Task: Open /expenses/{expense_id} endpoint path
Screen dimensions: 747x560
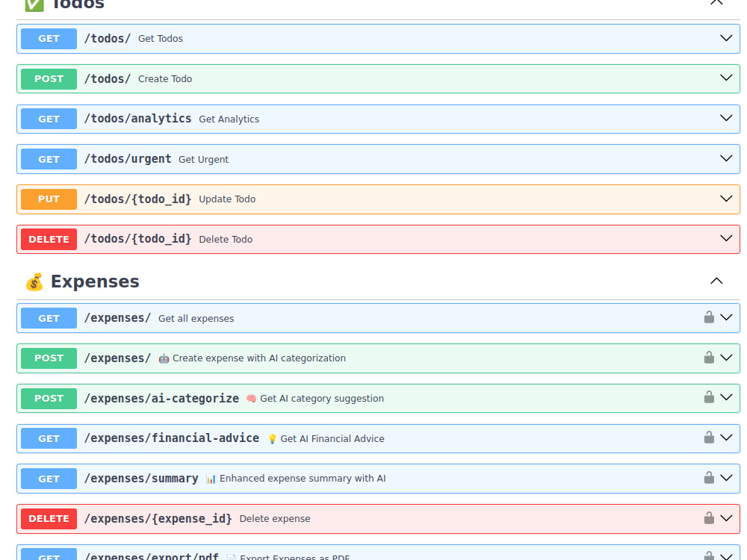Action: coord(158,519)
